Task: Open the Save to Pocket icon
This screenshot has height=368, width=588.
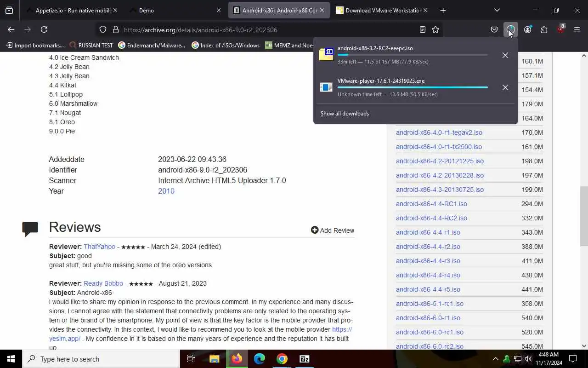Action: click(x=494, y=29)
